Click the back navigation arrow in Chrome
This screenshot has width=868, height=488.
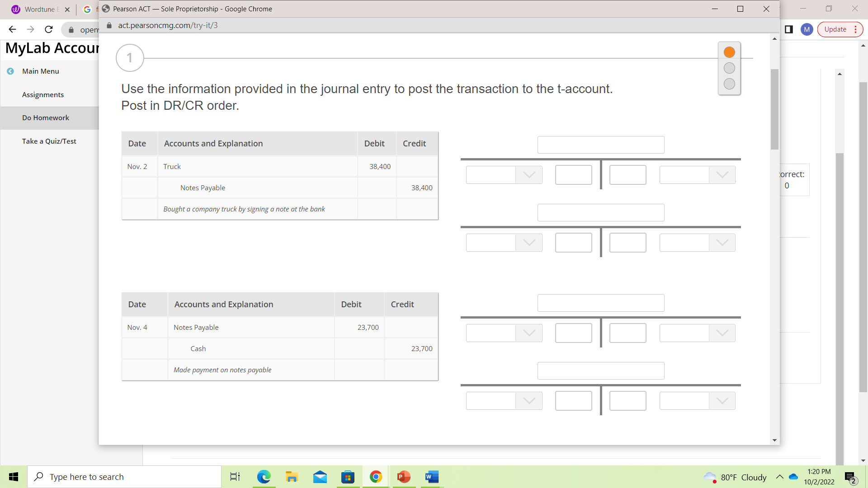[12, 29]
